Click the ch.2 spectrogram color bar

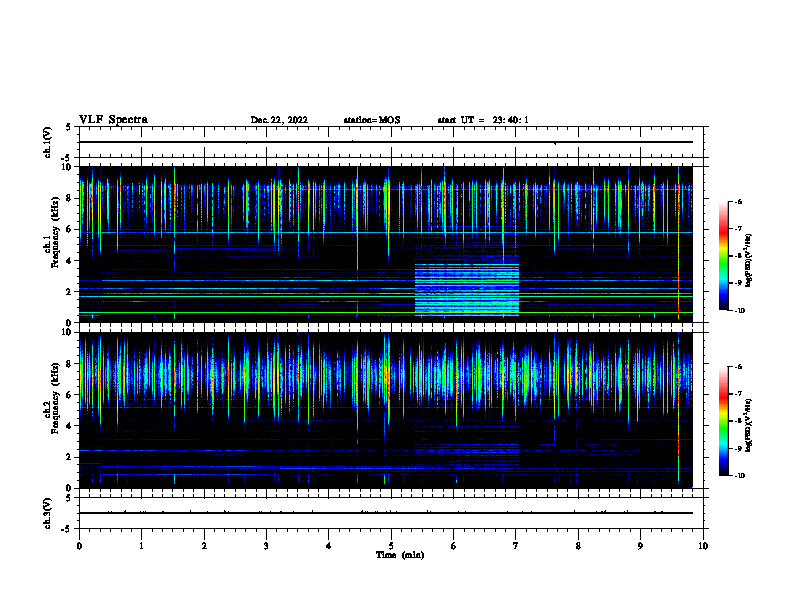pyautogui.click(x=723, y=421)
